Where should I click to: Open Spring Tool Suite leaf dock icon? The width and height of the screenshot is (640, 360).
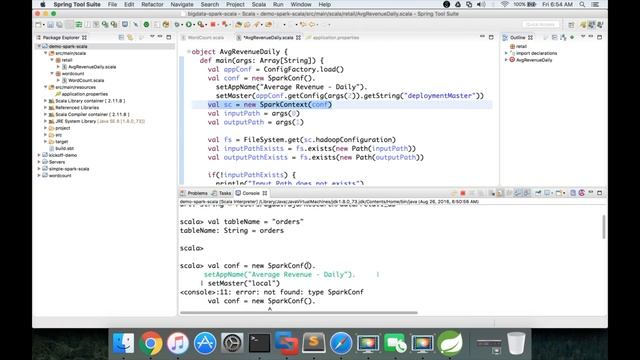click(450, 343)
